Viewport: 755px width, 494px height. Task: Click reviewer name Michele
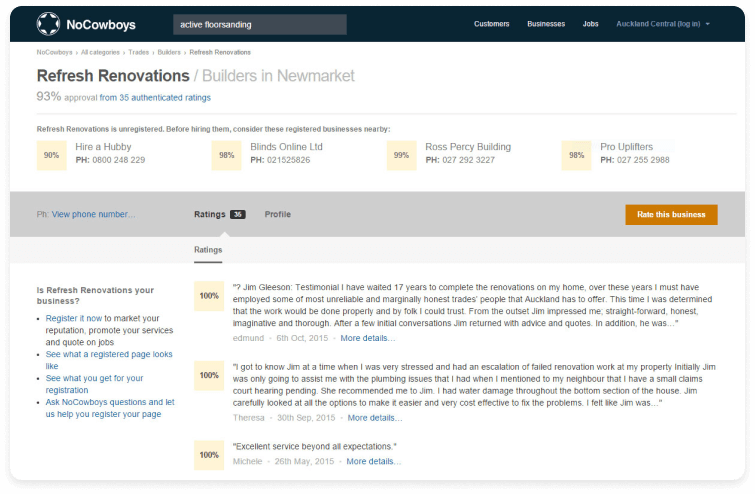point(247,461)
